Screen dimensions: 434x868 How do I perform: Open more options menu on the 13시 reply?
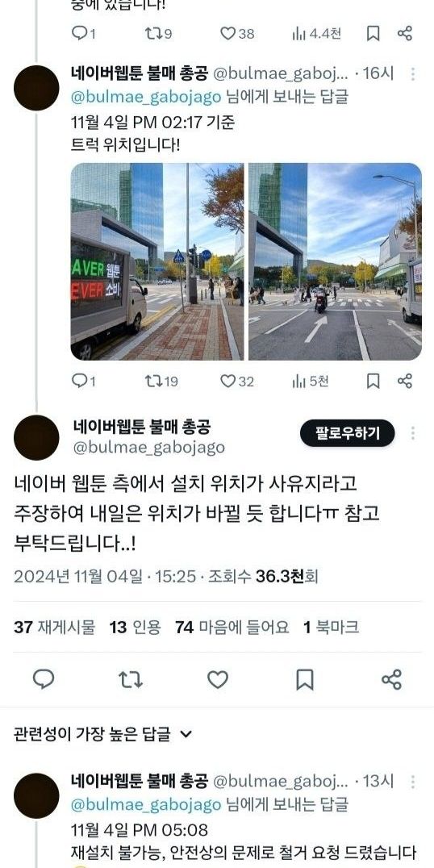coord(413,782)
